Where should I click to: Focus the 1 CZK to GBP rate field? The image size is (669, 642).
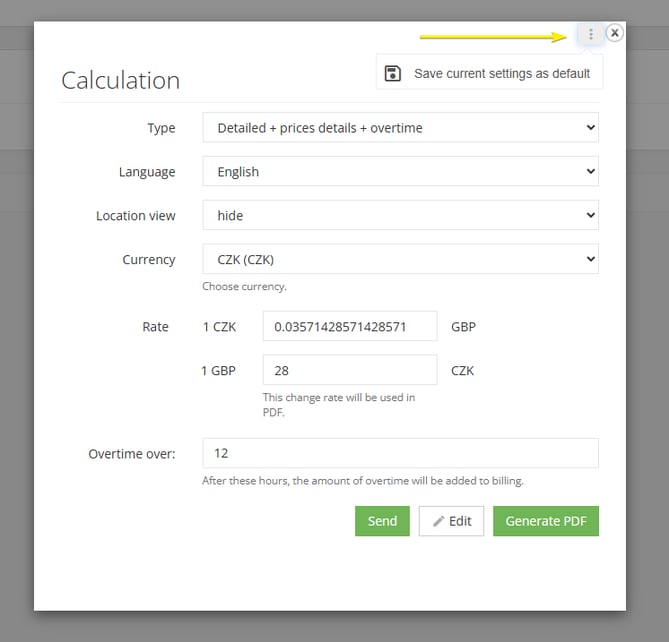pos(350,326)
